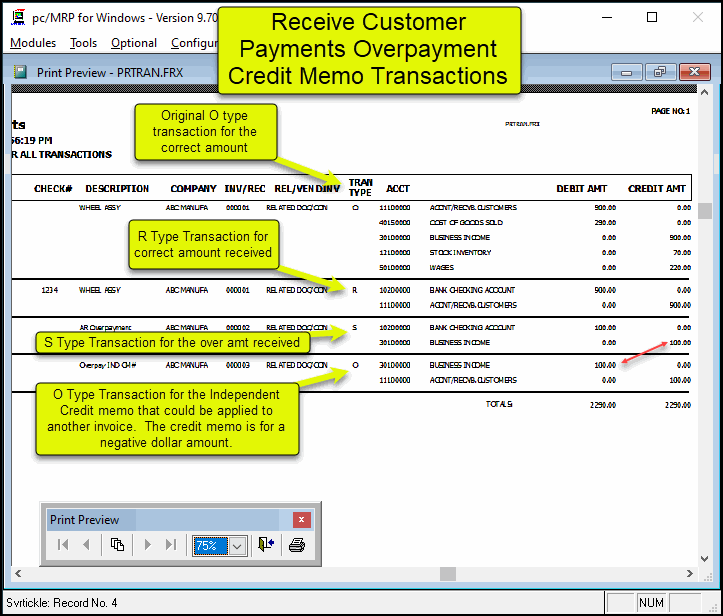Click the Go to Page icon

117,545
